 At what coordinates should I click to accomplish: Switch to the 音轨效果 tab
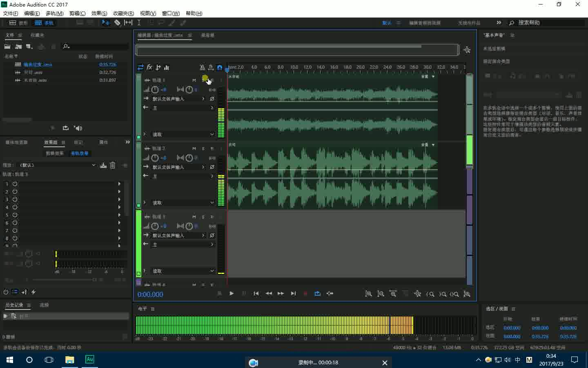[x=79, y=153]
